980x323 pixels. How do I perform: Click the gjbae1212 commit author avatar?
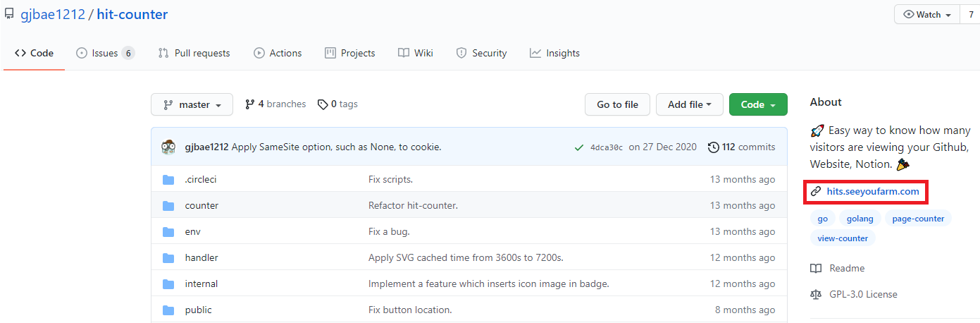pyautogui.click(x=168, y=147)
